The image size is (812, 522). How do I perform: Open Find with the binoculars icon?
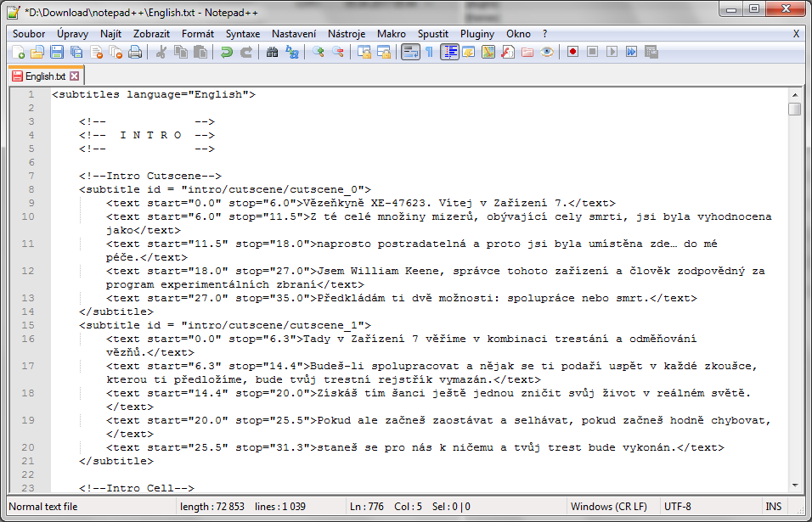[272, 53]
